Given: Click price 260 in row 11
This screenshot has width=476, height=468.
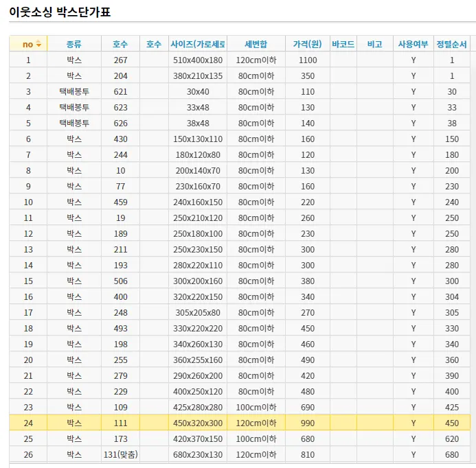Looking at the screenshot, I should pyautogui.click(x=308, y=218).
